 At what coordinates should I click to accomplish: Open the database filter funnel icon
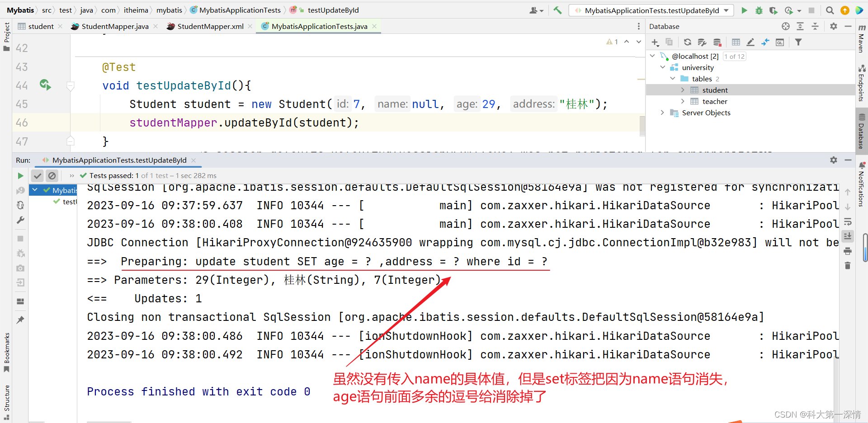click(x=798, y=42)
